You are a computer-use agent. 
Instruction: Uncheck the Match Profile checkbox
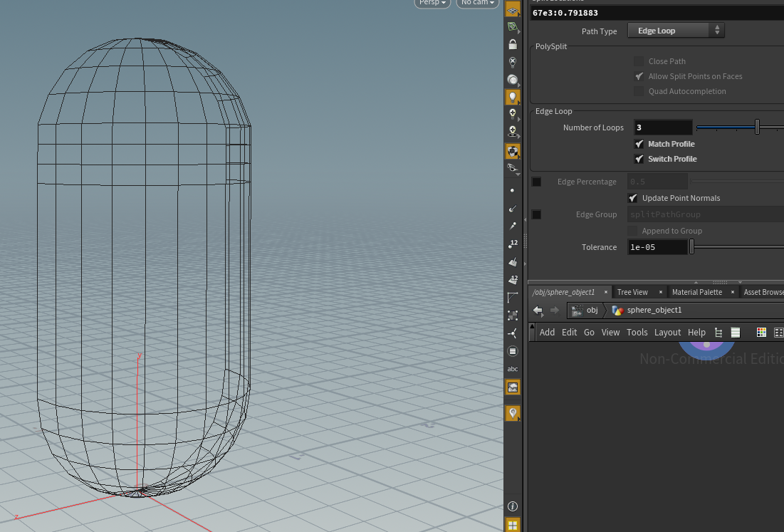[639, 144]
